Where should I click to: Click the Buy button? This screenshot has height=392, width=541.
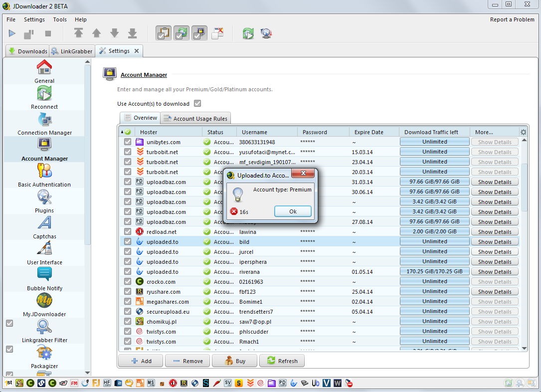coord(235,361)
